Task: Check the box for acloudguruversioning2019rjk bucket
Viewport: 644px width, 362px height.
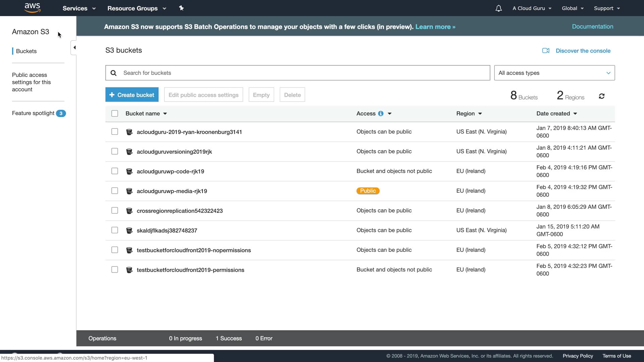Action: point(115,152)
